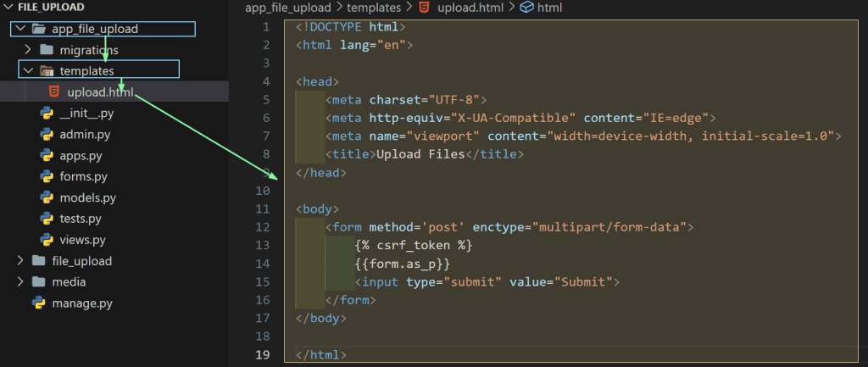Click the "IE=edge" content value

click(x=676, y=118)
